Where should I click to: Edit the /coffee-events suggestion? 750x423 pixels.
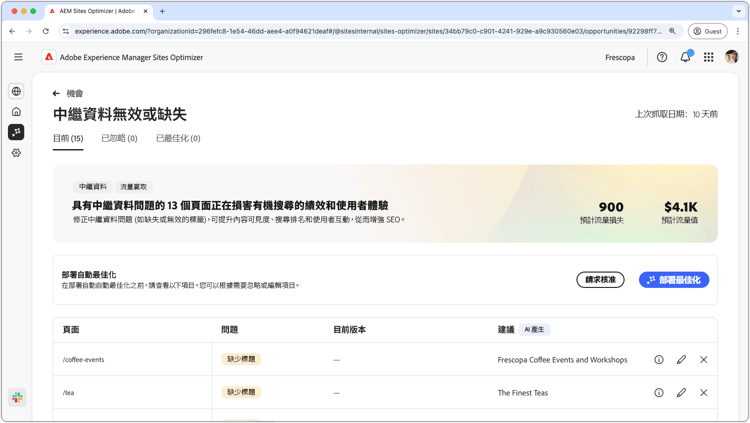682,359
